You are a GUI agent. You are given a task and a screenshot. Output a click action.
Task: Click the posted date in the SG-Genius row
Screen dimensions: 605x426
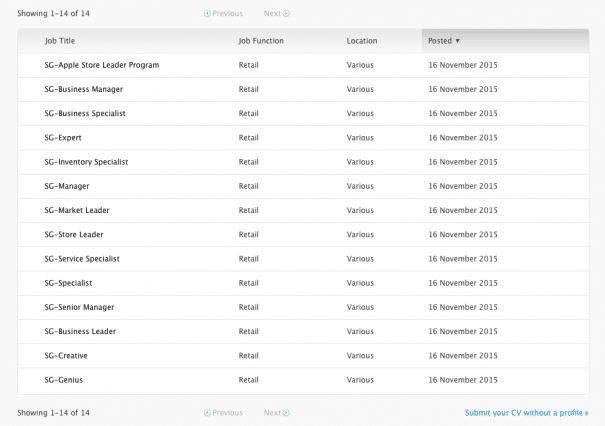click(x=463, y=380)
